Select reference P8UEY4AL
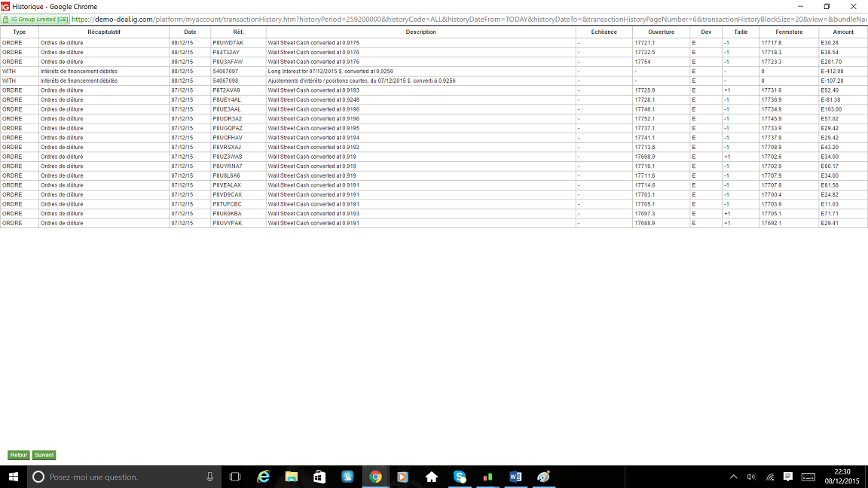 point(227,99)
